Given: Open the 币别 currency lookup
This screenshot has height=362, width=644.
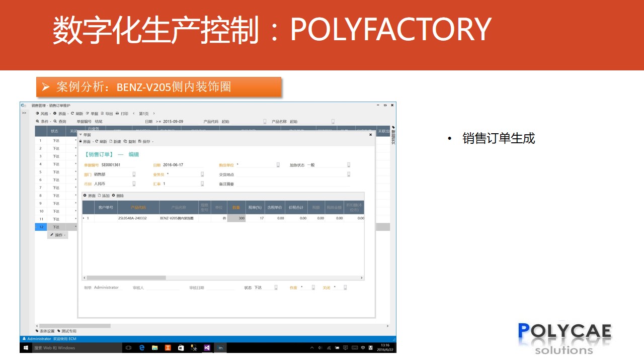Looking at the screenshot, I should point(134,184).
